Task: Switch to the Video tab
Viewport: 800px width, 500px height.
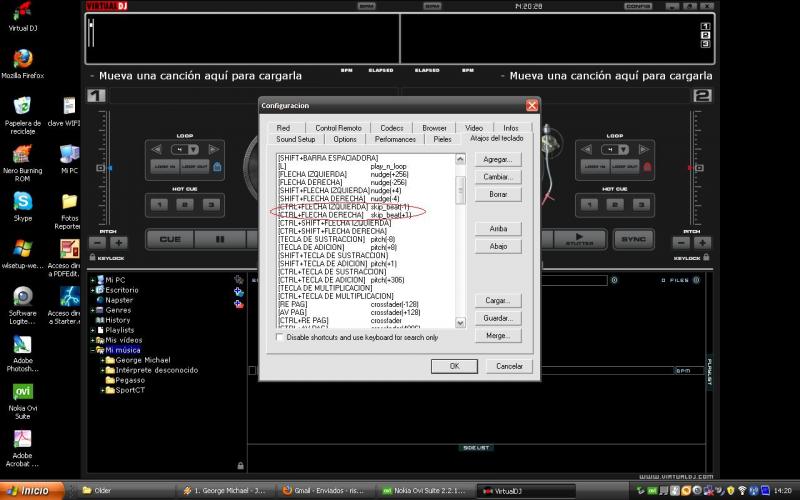Action: point(473,128)
